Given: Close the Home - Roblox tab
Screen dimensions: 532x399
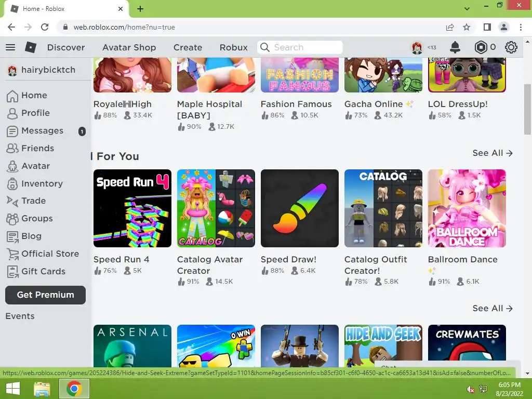Looking at the screenshot, I should click(x=121, y=9).
